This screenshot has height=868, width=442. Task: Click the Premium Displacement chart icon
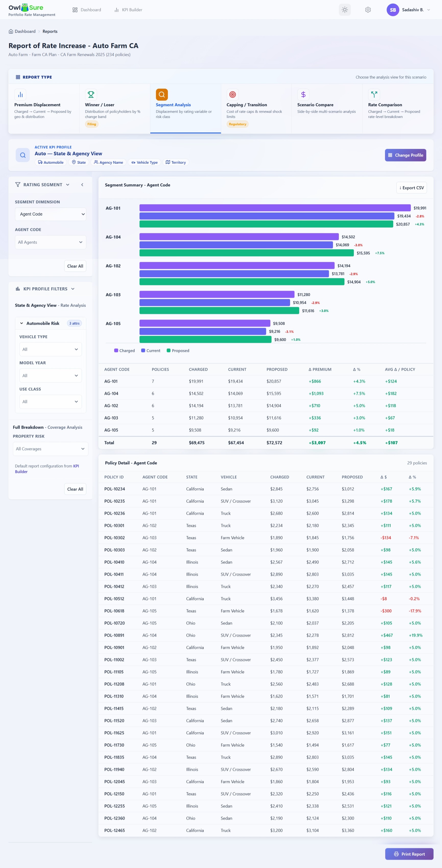coord(20,94)
